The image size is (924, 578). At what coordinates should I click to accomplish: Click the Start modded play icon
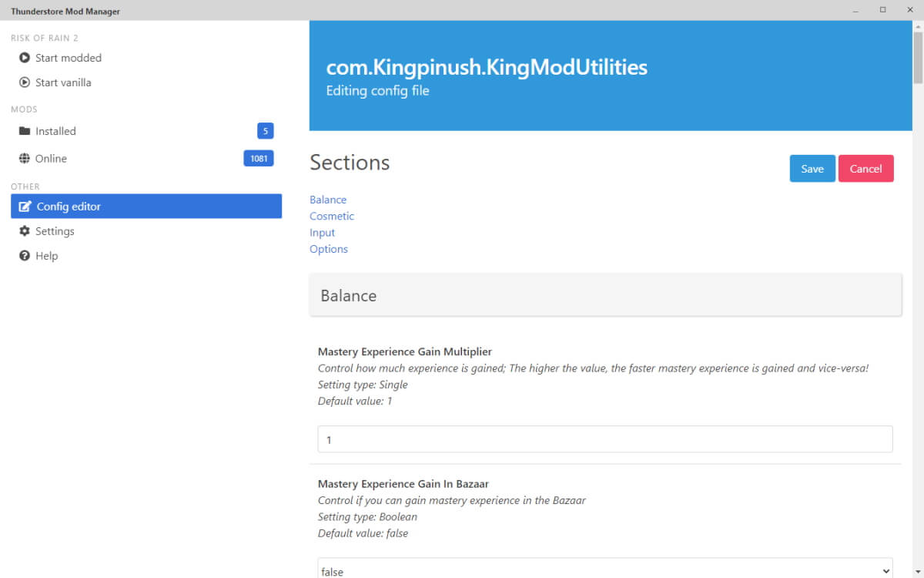[25, 57]
